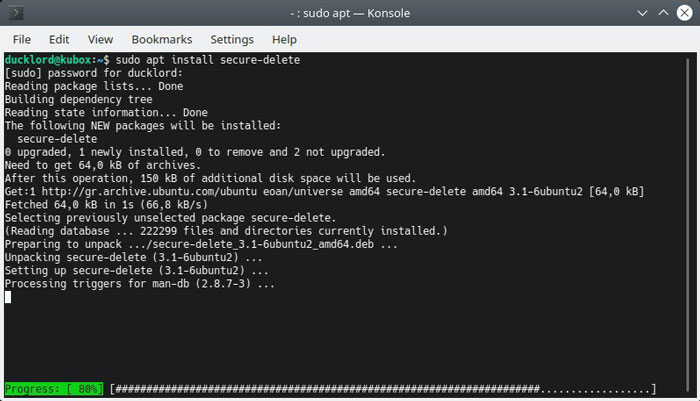This screenshot has width=700, height=401.
Task: Click the green Progress 80% indicator
Action: (x=54, y=389)
